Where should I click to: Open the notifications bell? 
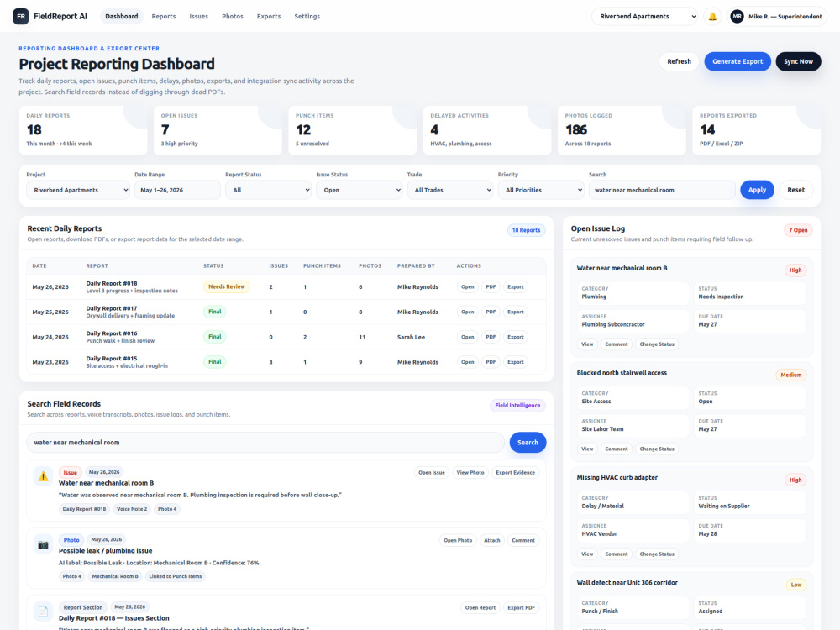click(712, 17)
